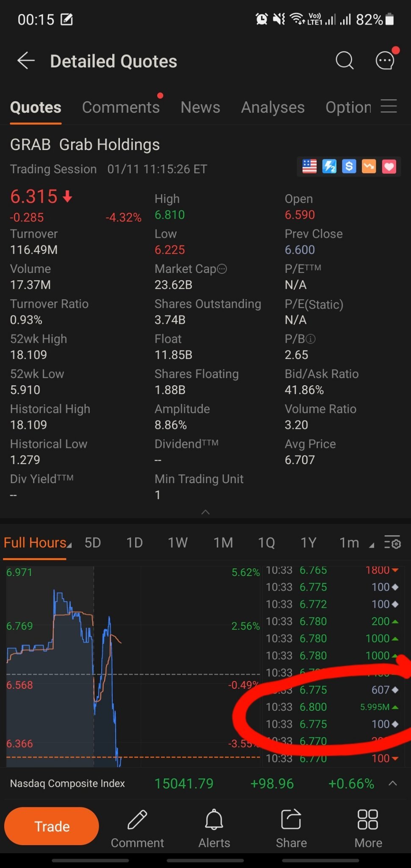411x868 pixels.
Task: Tap the 607 share trade row
Action: (x=332, y=690)
